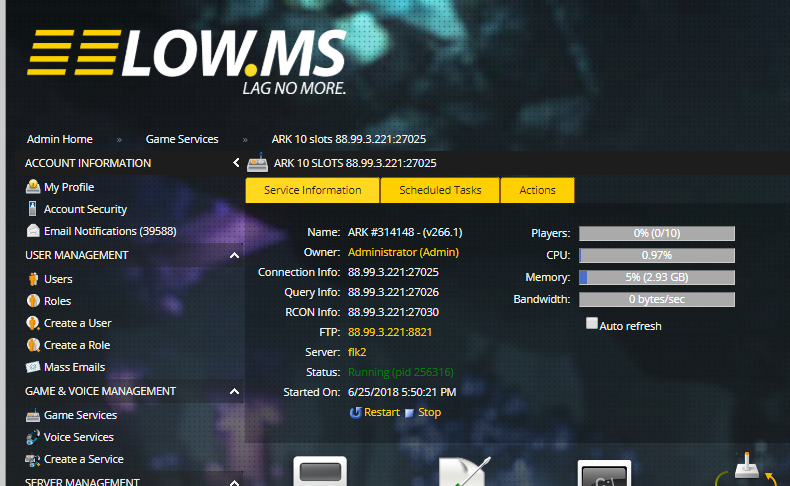Click connection info 88.99.3.221:27025 value
790x486 pixels.
(393, 272)
